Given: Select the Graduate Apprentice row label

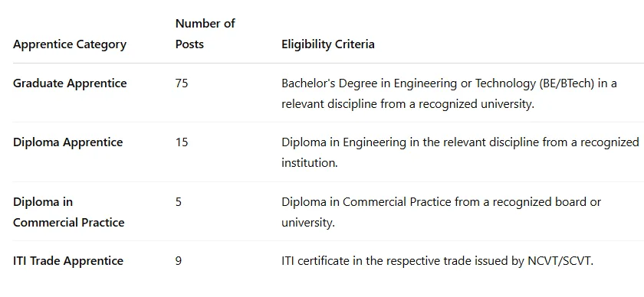Looking at the screenshot, I should 70,83.
